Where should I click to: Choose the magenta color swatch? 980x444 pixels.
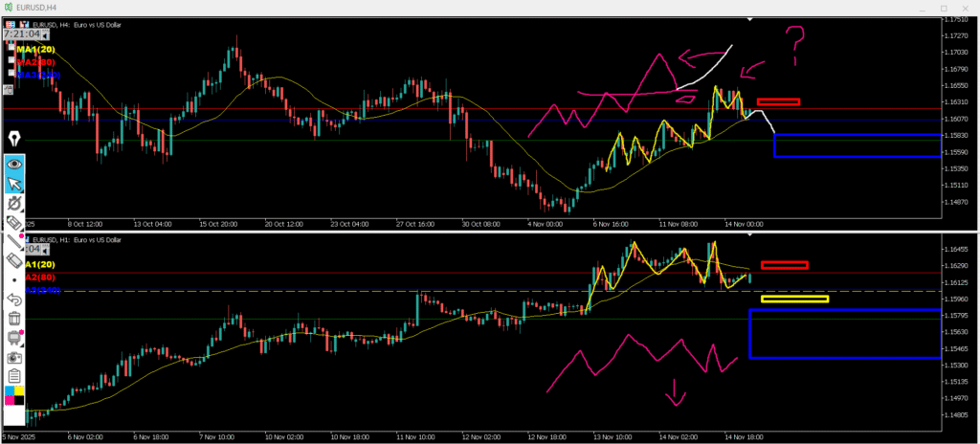click(x=10, y=400)
